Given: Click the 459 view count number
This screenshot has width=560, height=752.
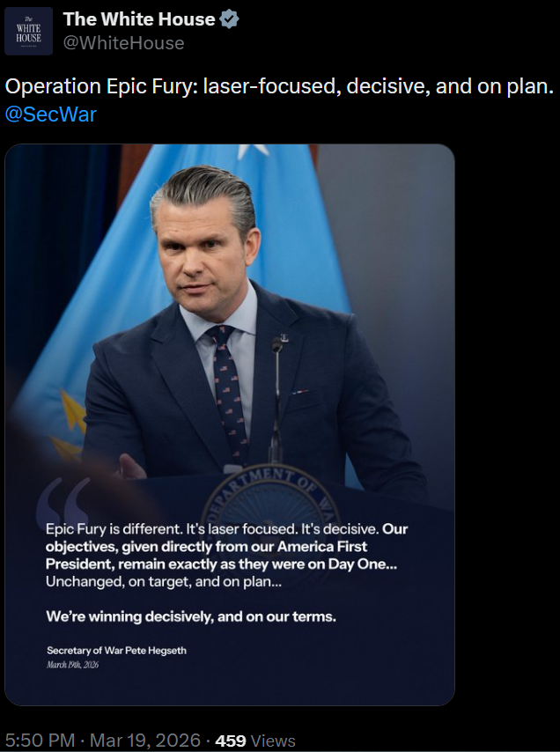Looking at the screenshot, I should coord(231,741).
